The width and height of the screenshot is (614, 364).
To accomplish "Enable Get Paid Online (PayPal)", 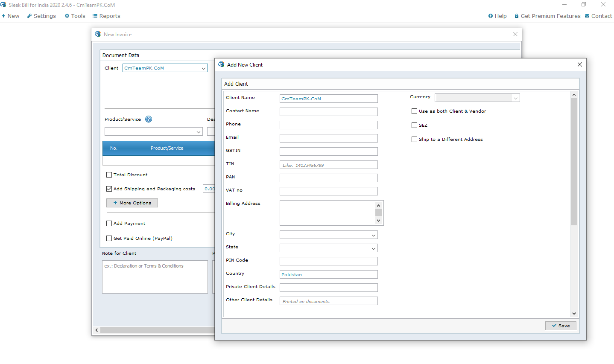I will tap(109, 238).
